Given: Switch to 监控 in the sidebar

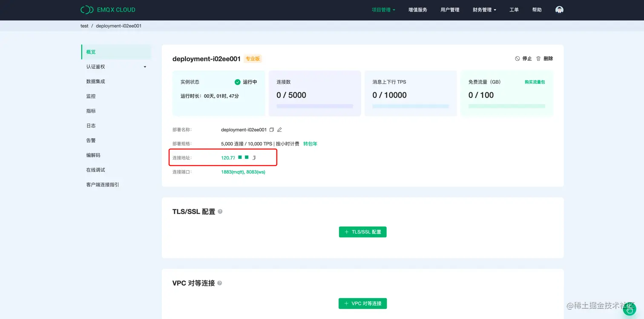Looking at the screenshot, I should [x=91, y=96].
